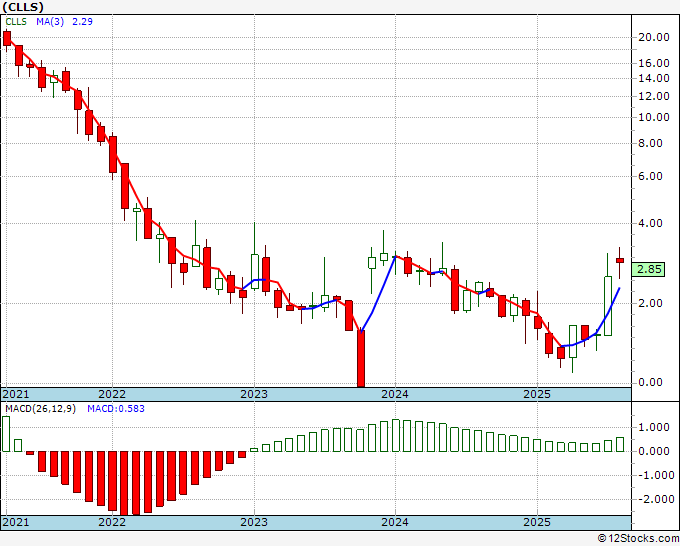Click the 14.00 price axis label

pyautogui.click(x=654, y=78)
